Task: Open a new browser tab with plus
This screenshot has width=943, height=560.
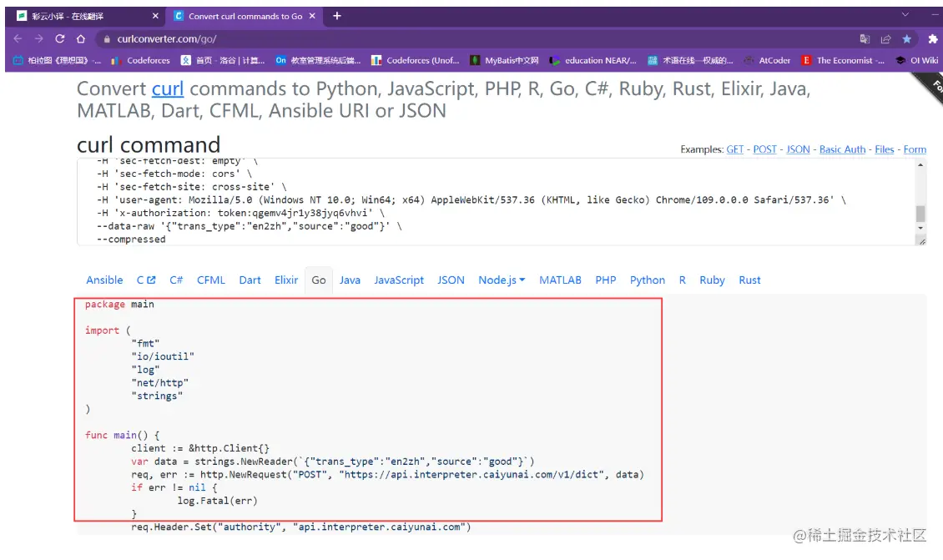Action: coord(337,16)
